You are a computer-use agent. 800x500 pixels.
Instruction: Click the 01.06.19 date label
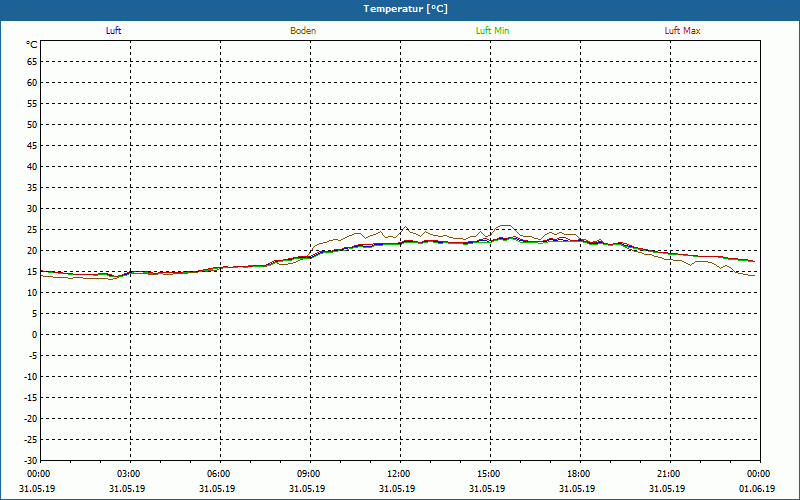pyautogui.click(x=757, y=489)
